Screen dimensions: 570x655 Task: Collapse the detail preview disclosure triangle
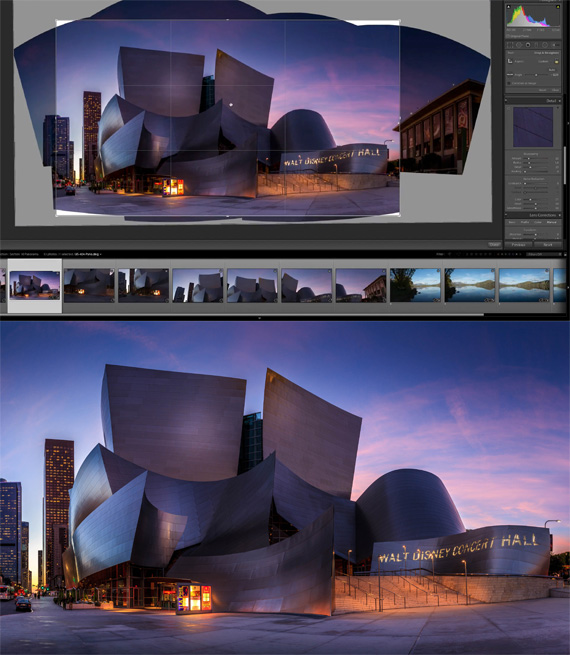(557, 107)
